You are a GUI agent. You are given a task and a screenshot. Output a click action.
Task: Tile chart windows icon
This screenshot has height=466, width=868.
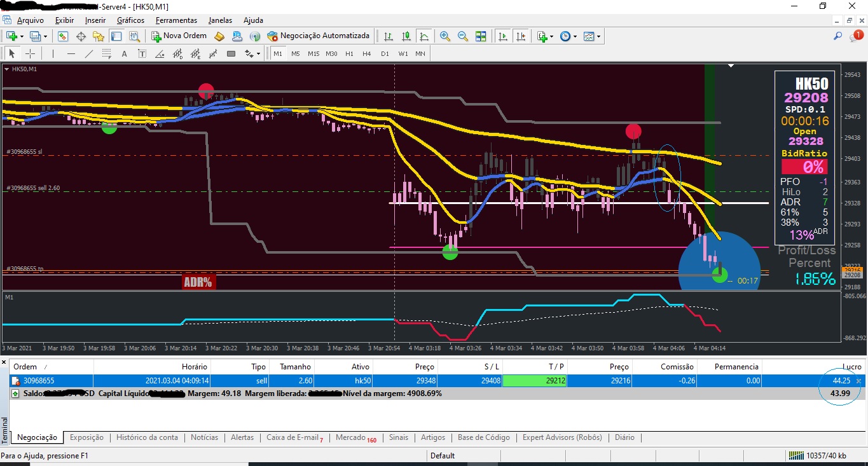point(481,36)
